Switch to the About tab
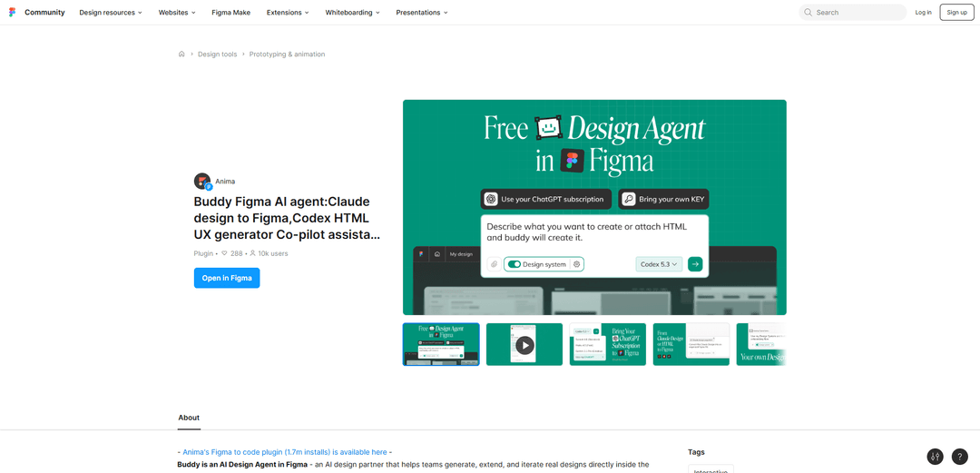Image resolution: width=980 pixels, height=473 pixels. pos(189,418)
